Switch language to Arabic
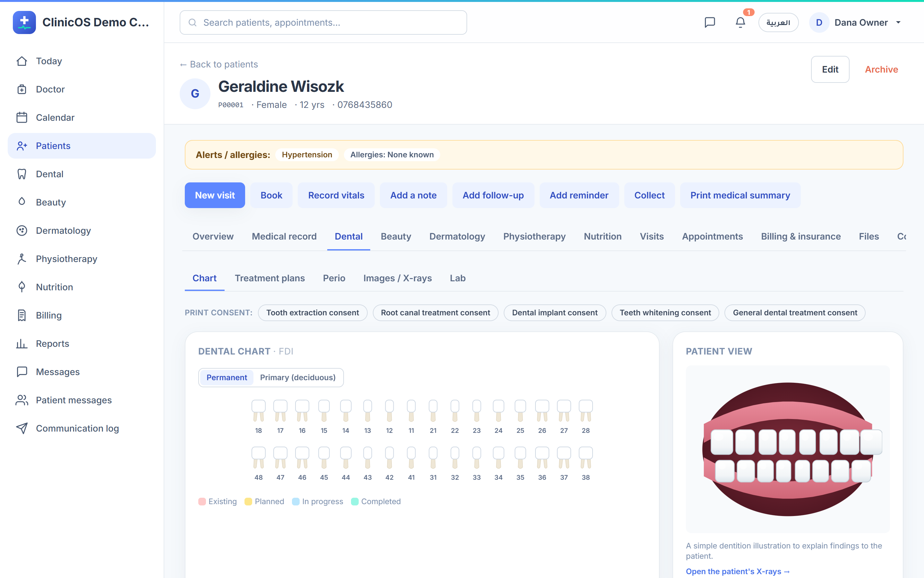The height and width of the screenshot is (578, 924). tap(778, 22)
